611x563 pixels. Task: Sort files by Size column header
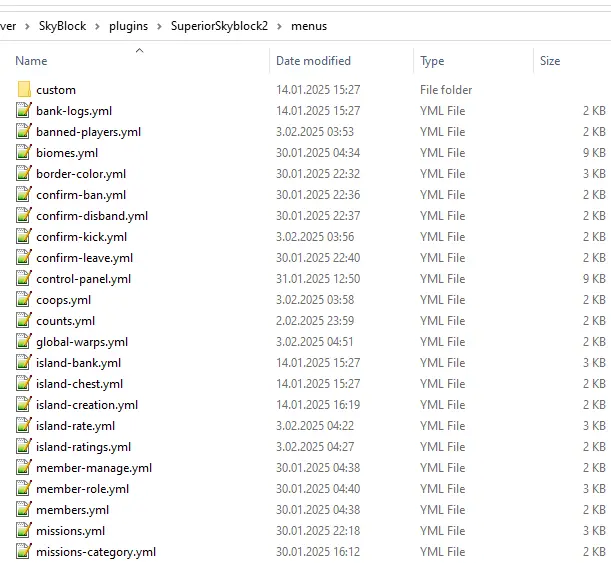coord(550,61)
